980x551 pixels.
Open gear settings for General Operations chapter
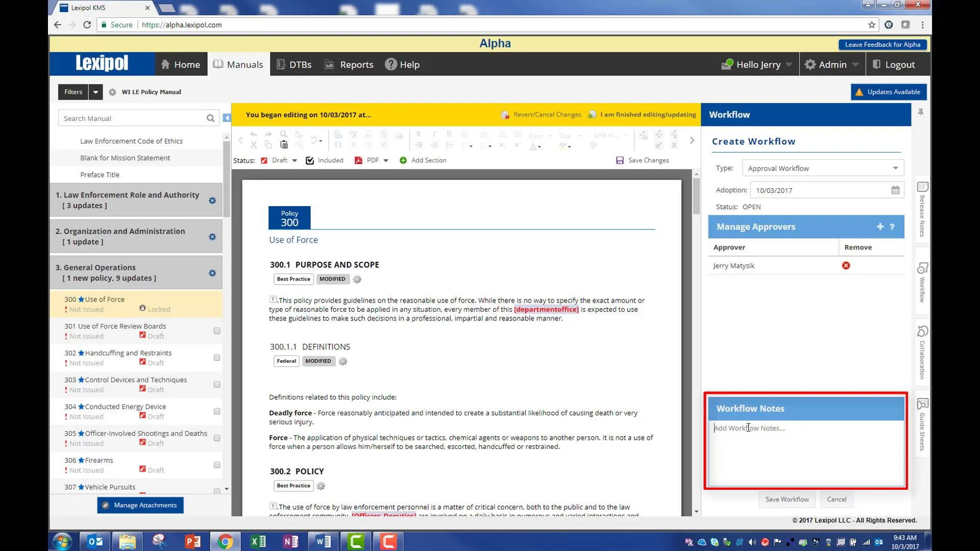coord(212,273)
